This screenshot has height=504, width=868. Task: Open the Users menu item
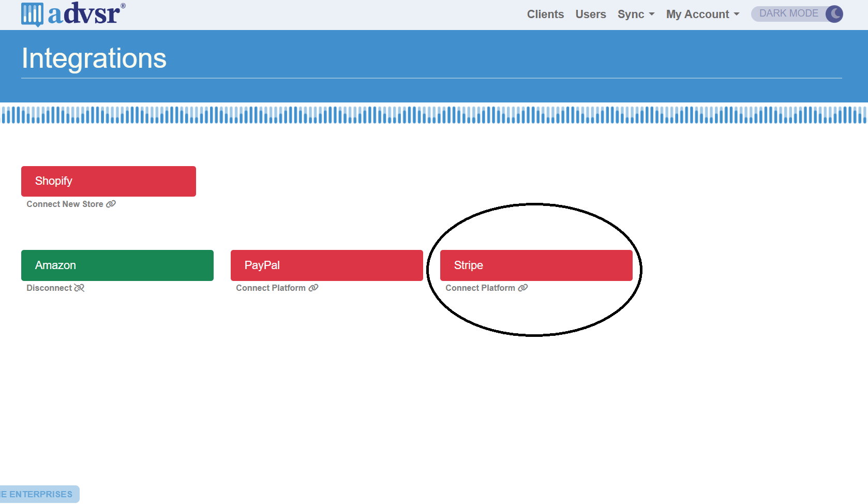click(591, 14)
